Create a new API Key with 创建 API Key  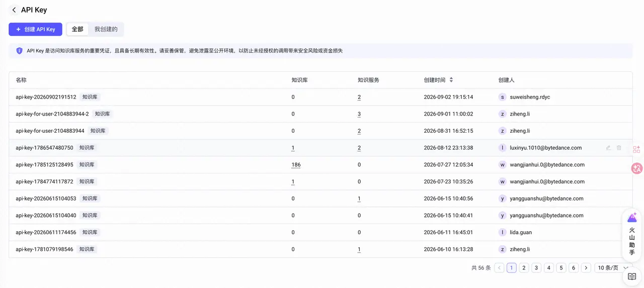[35, 29]
